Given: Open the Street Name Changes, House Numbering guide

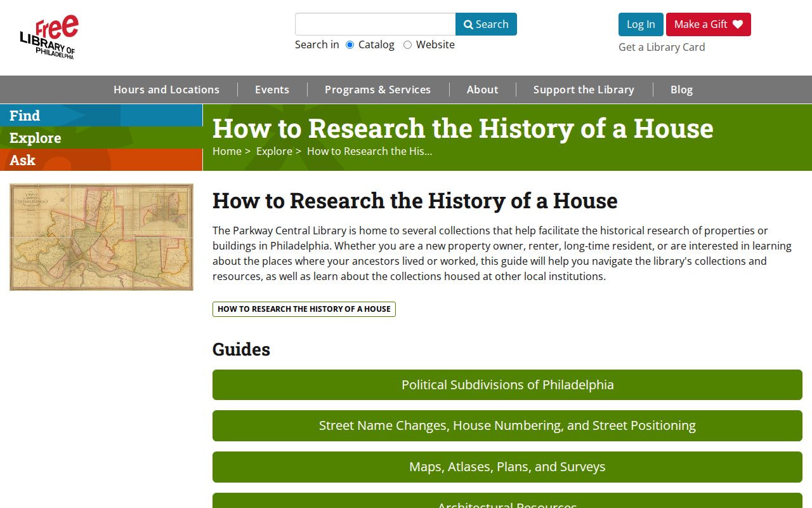Looking at the screenshot, I should pyautogui.click(x=507, y=425).
